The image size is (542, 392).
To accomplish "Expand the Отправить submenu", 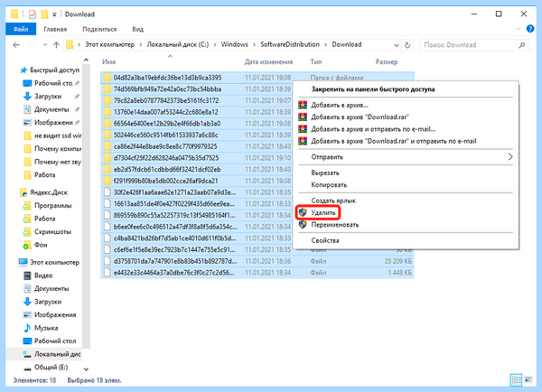I will click(510, 157).
